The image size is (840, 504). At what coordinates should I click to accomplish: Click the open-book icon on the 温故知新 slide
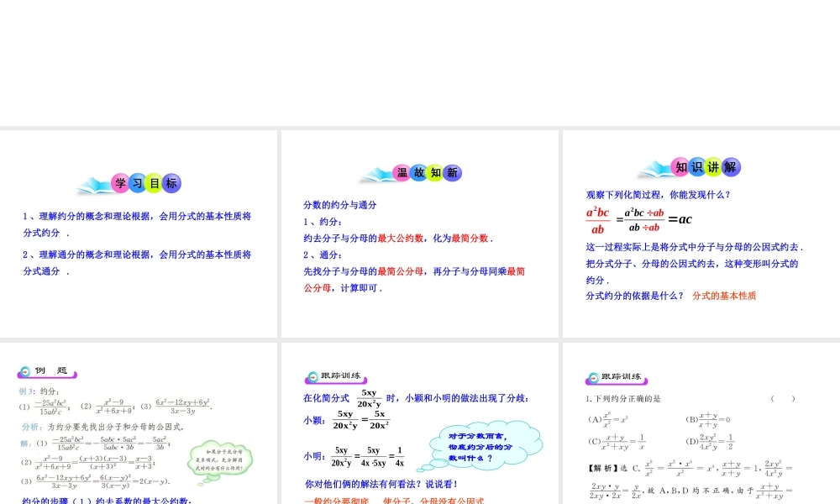(x=376, y=173)
